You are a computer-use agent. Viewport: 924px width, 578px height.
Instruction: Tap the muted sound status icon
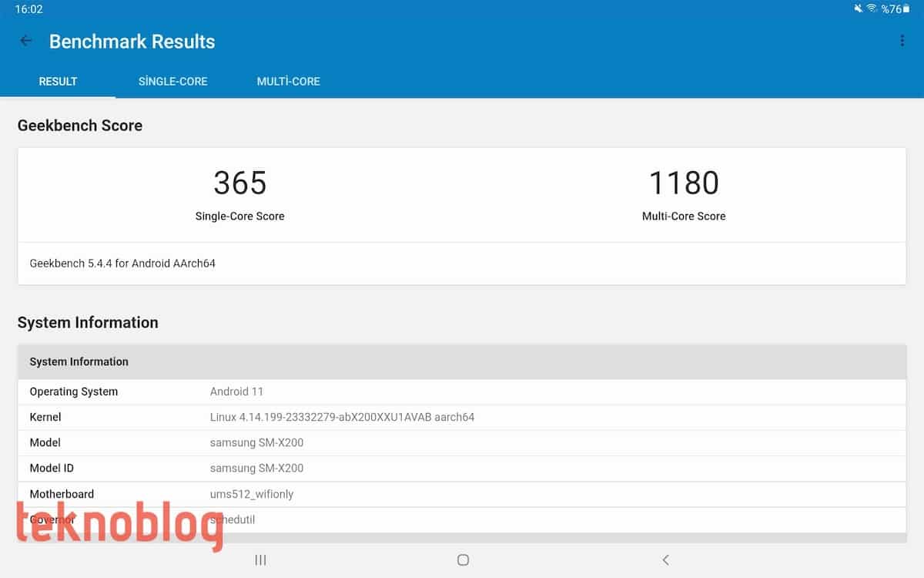pos(858,8)
